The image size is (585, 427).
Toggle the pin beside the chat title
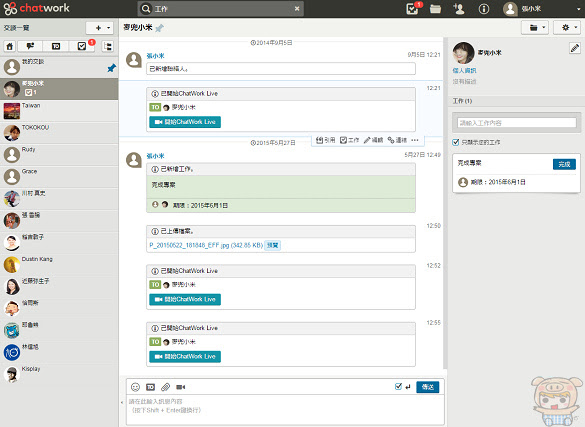point(159,28)
